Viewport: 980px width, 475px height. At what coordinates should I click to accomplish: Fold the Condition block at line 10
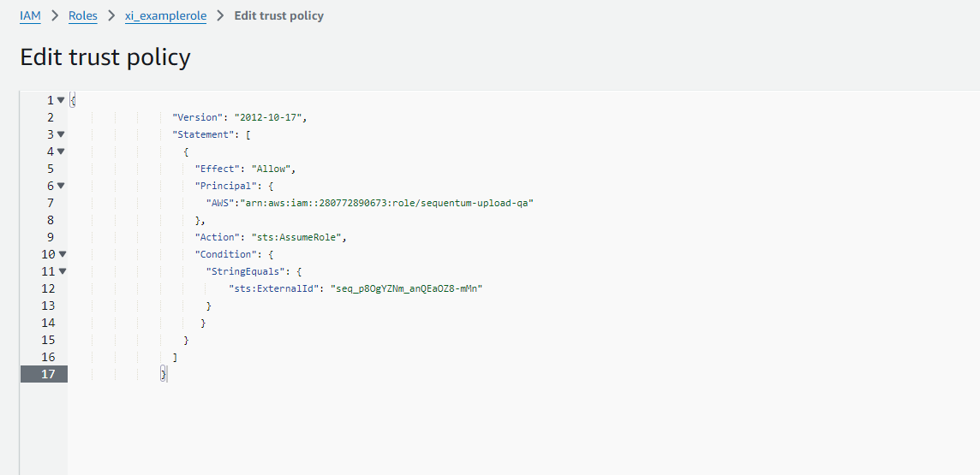click(61, 254)
